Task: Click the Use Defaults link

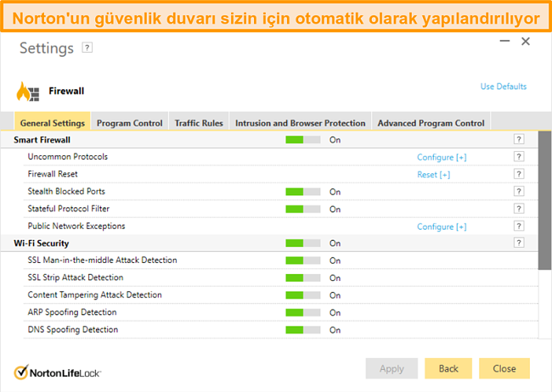Action: point(503,87)
